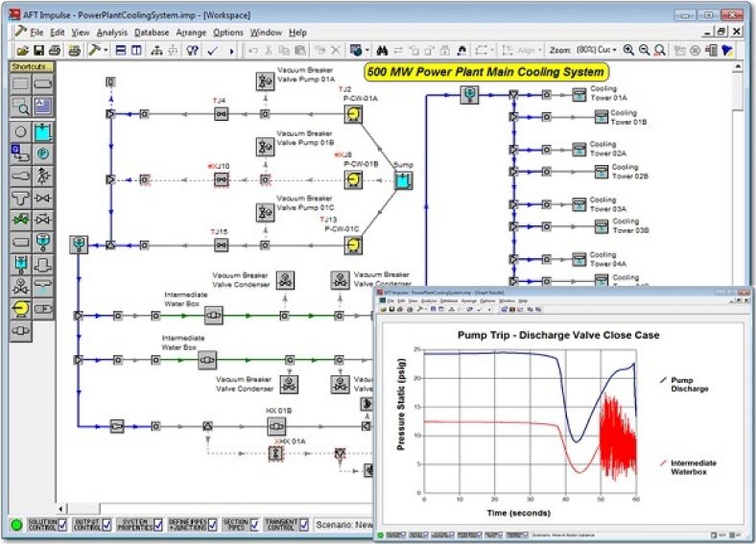Select the pipe drawing tool in the toolbox
This screenshot has width=756, height=544.
(43, 83)
